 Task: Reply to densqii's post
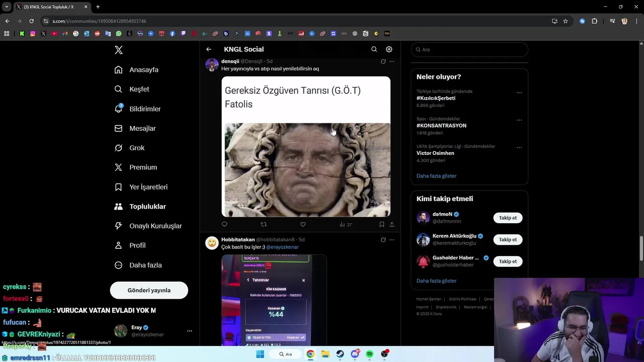point(224,224)
